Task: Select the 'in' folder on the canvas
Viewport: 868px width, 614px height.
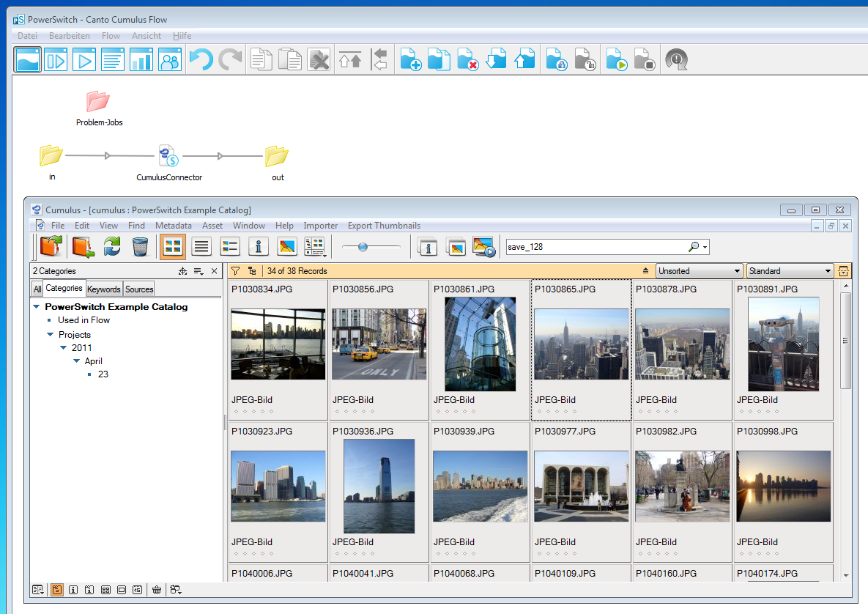Action: click(51, 155)
